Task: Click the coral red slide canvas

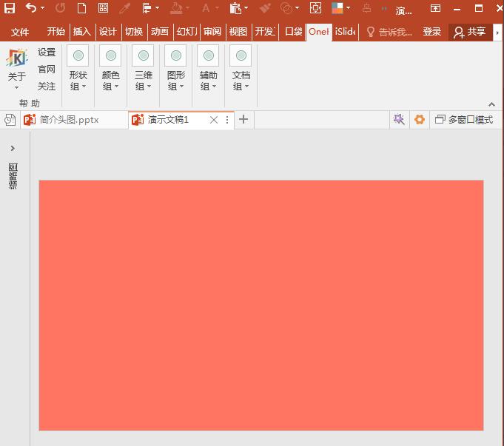Action: click(261, 305)
